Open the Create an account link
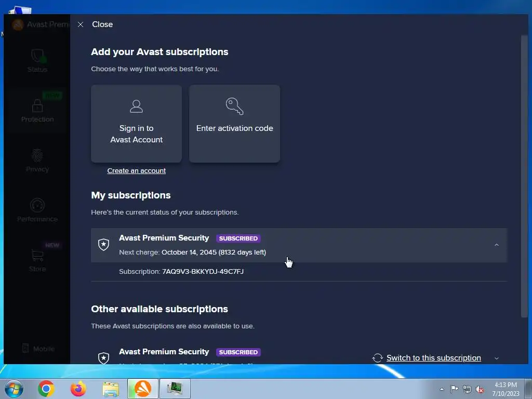Screen dimensions: 532x399 [137, 170]
